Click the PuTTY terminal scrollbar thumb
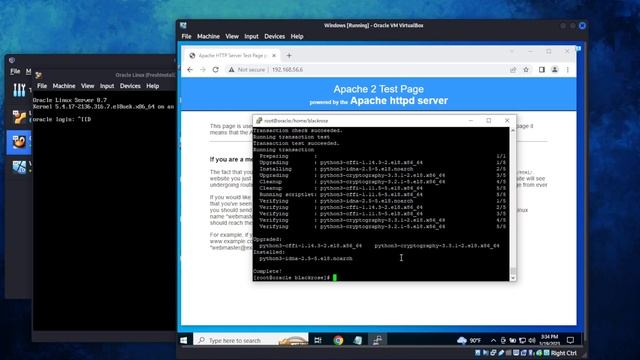Viewport: 640px width, 360px height. [x=513, y=271]
